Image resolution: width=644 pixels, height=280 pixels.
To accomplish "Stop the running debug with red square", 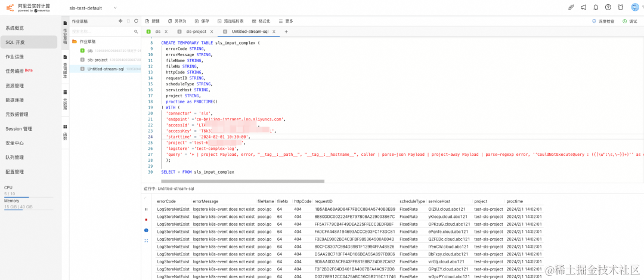I will tap(146, 220).
